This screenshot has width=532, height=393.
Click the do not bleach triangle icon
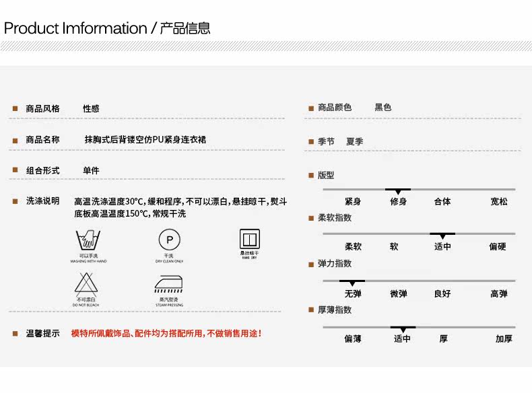coord(86,283)
